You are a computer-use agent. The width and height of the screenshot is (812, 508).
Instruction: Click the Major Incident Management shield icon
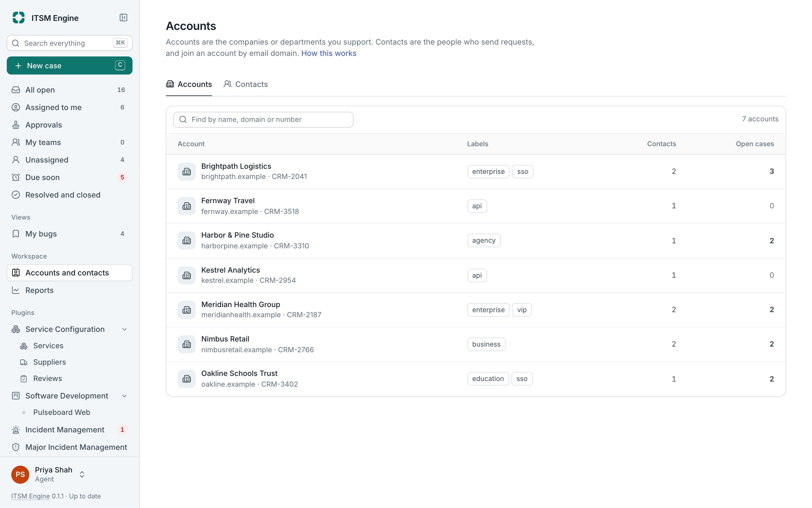[16, 447]
